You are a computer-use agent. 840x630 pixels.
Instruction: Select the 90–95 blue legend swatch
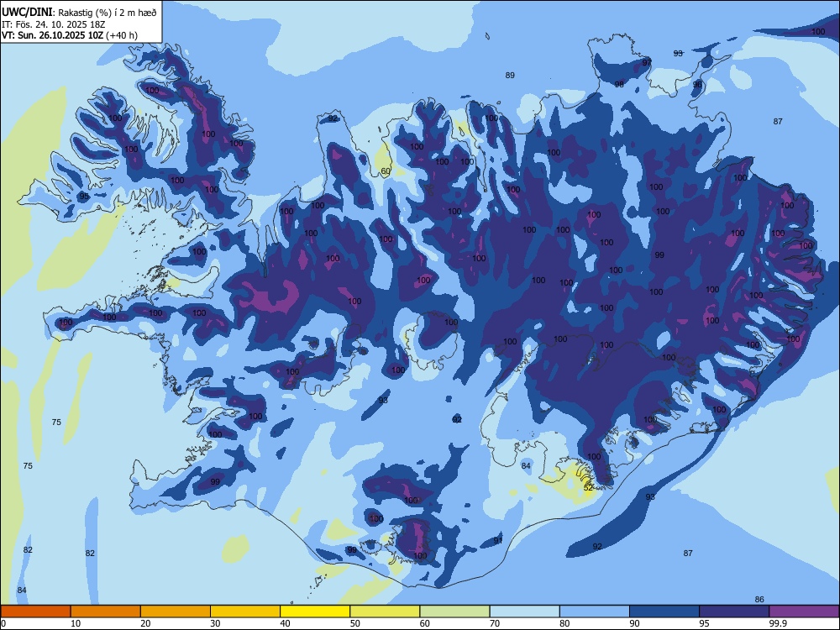(x=664, y=612)
